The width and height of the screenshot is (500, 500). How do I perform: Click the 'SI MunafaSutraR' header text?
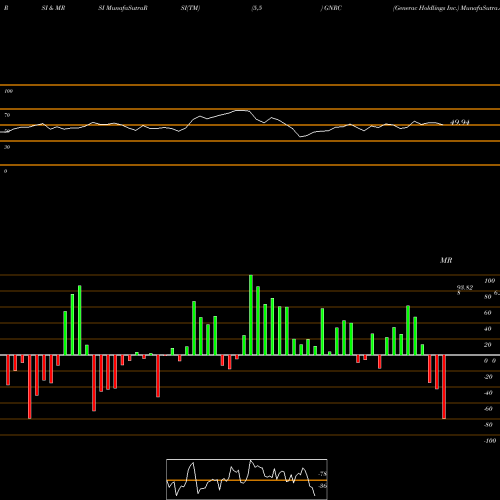point(123,8)
